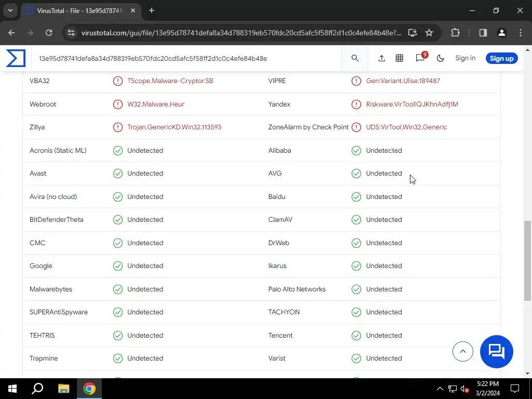
Task: Click the SUPERAntiSpyware vendor name
Action: [x=59, y=312]
